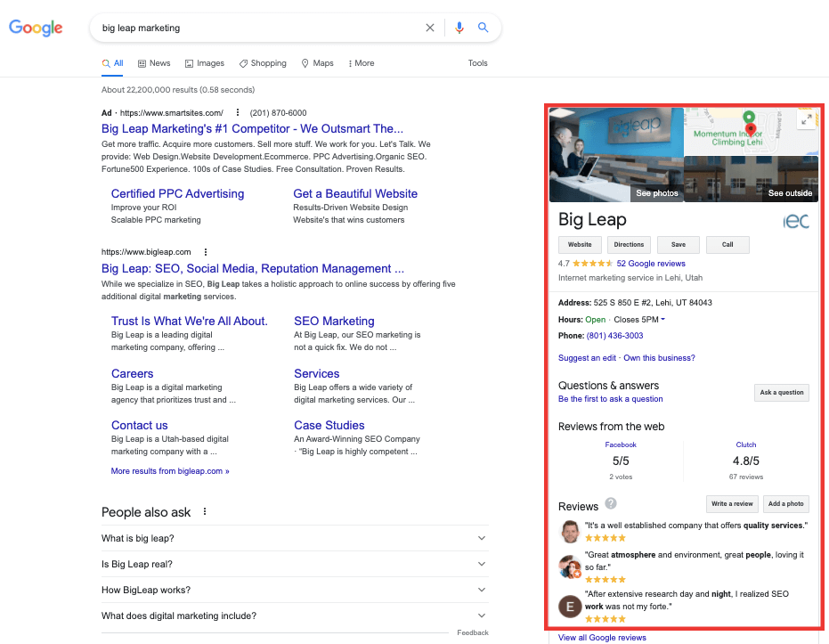The width and height of the screenshot is (829, 644).
Task: Open the Tools options
Action: pyautogui.click(x=477, y=63)
